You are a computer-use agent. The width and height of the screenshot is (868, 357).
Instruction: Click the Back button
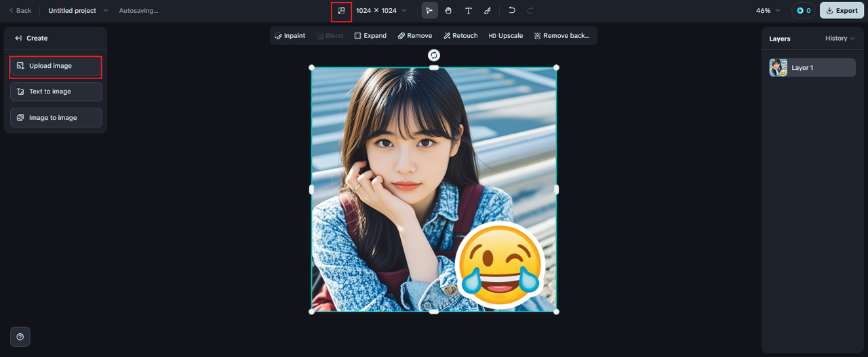point(20,11)
